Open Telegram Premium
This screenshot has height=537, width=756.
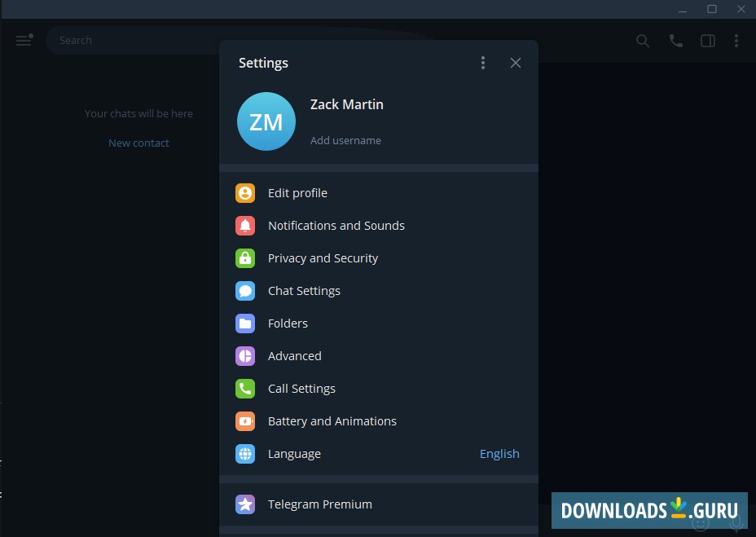[x=379, y=504]
